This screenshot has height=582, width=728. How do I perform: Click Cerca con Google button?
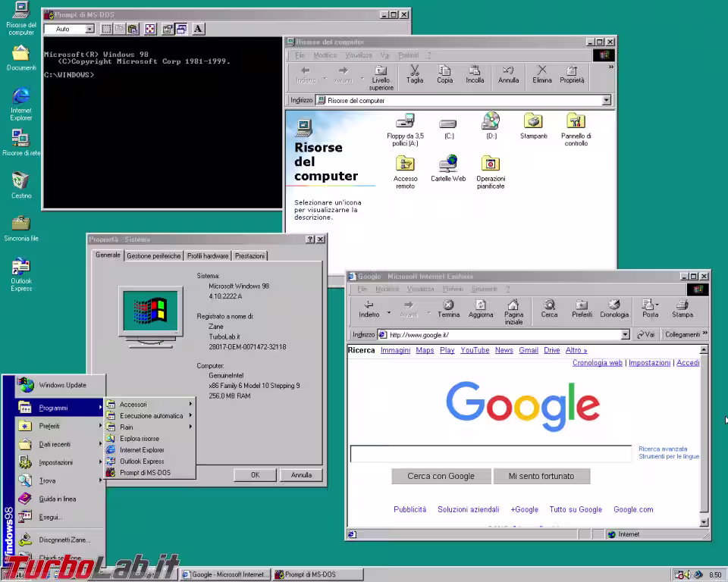click(x=441, y=476)
